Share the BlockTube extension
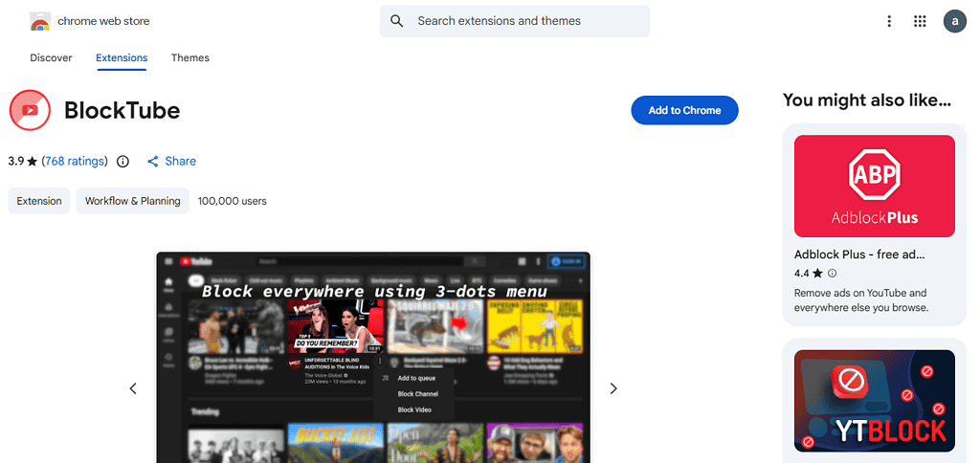The image size is (980, 463). tap(172, 162)
